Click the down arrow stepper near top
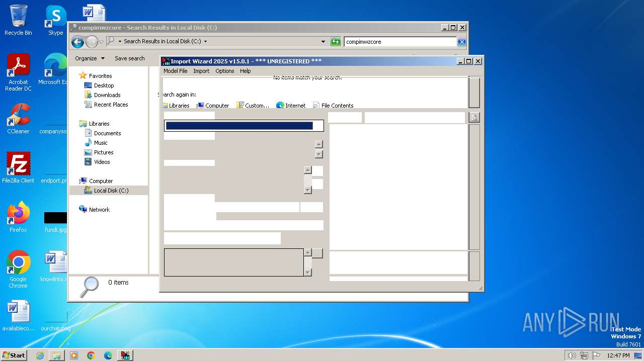Image resolution: width=644 pixels, height=362 pixels. click(319, 154)
